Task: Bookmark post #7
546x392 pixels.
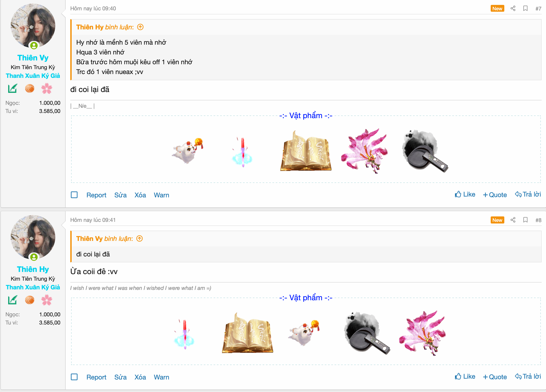Action: 526,8
